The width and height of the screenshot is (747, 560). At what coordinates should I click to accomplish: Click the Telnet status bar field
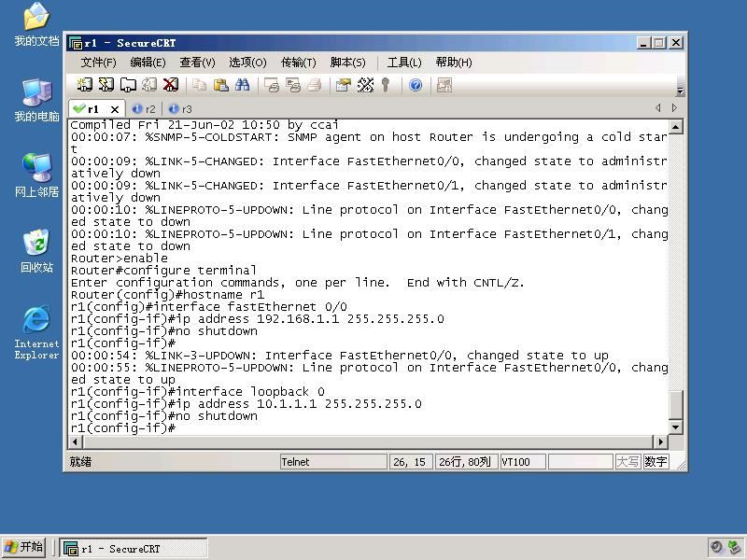point(333,462)
